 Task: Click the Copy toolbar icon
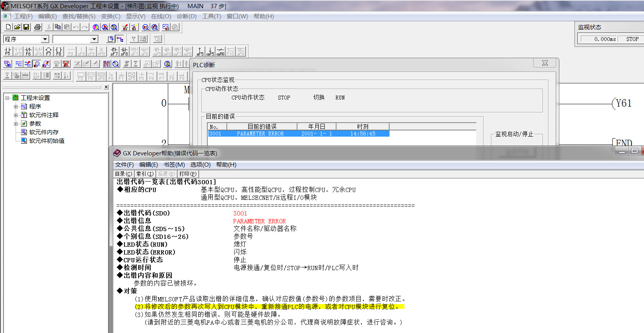point(58,27)
